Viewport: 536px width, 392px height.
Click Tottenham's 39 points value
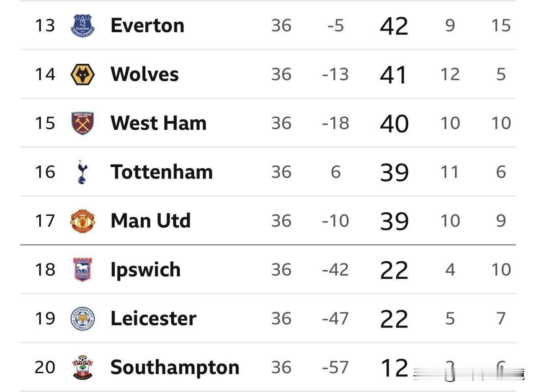click(x=394, y=172)
